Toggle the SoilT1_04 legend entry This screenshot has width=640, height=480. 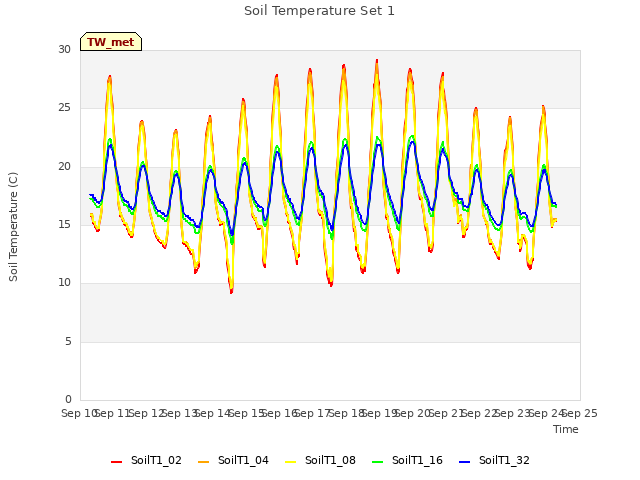point(233,460)
